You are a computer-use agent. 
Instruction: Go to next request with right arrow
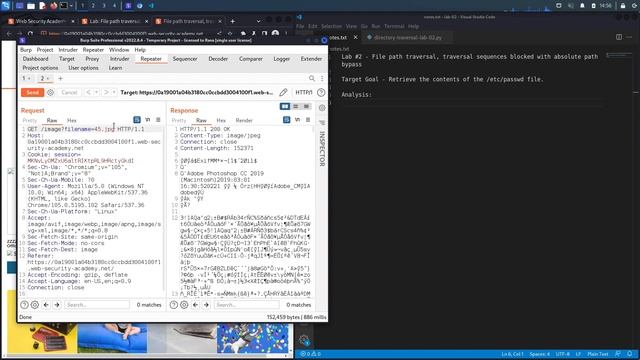tap(107, 93)
